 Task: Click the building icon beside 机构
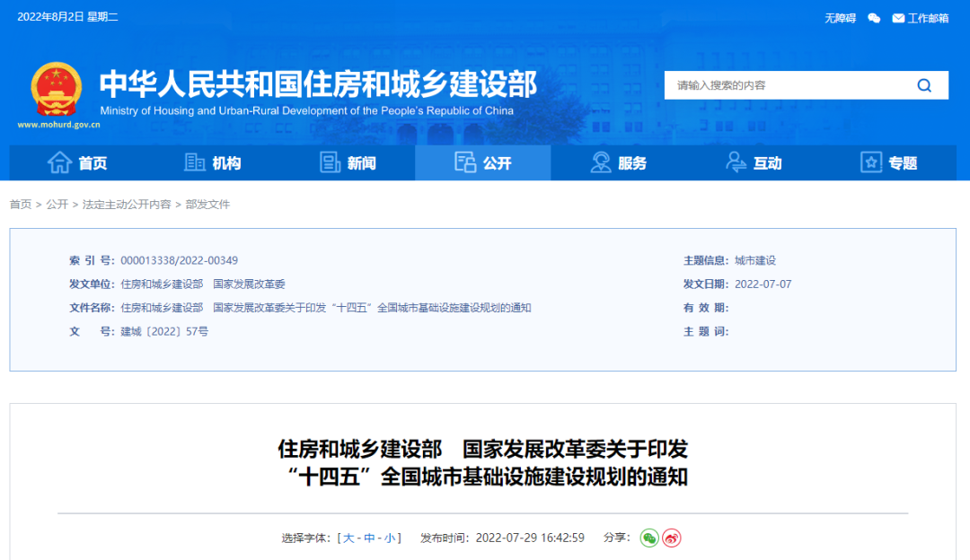tap(194, 162)
